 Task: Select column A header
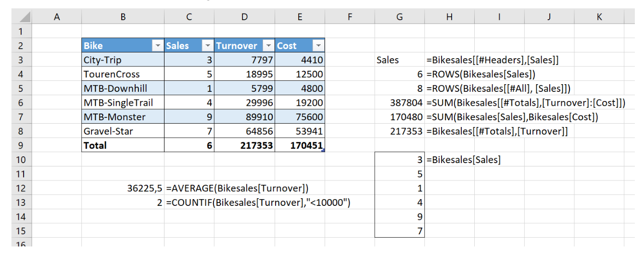point(57,17)
